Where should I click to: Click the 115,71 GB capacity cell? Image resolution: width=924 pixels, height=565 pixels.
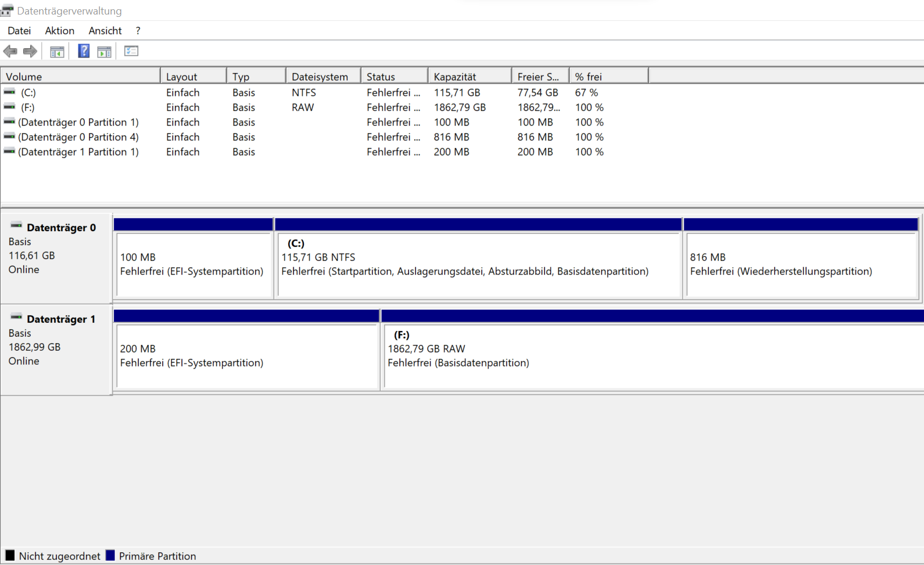[457, 92]
